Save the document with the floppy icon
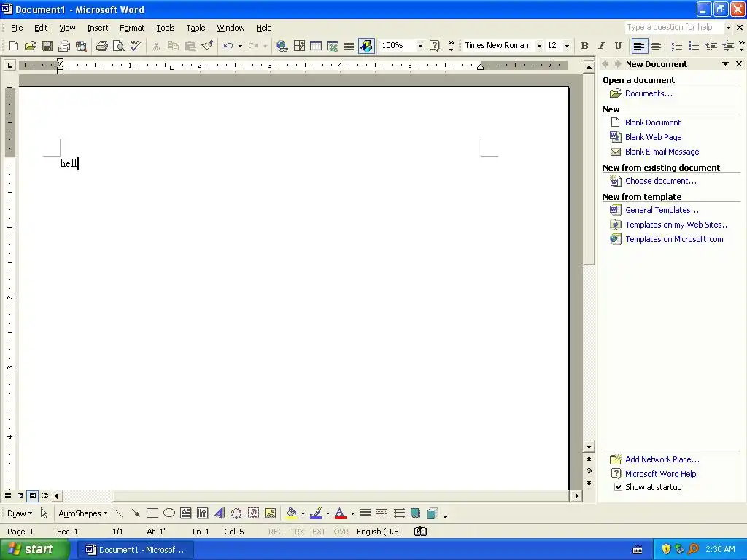Viewport: 747px width, 560px height. 47,46
